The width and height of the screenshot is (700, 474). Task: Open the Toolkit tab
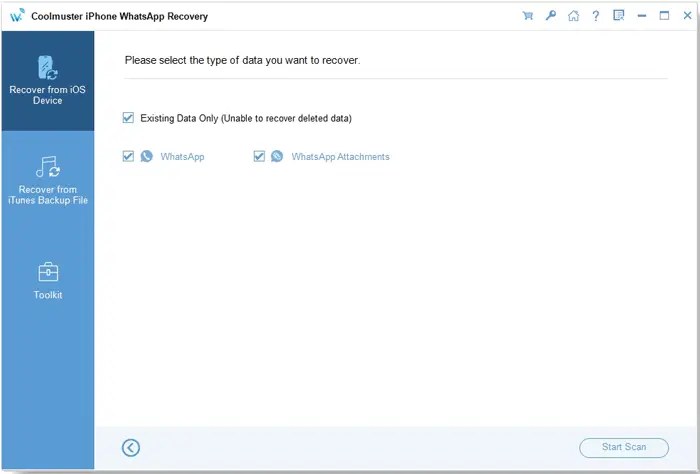47,281
